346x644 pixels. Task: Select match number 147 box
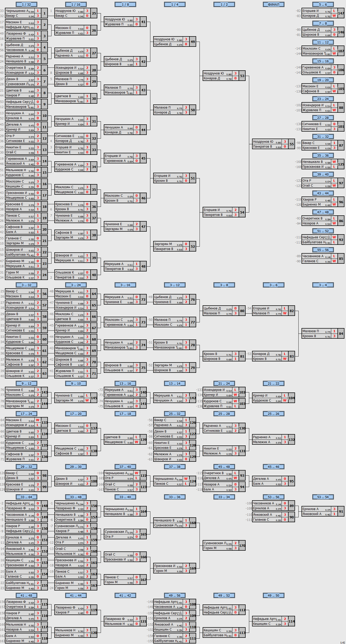click(x=341, y=13)
